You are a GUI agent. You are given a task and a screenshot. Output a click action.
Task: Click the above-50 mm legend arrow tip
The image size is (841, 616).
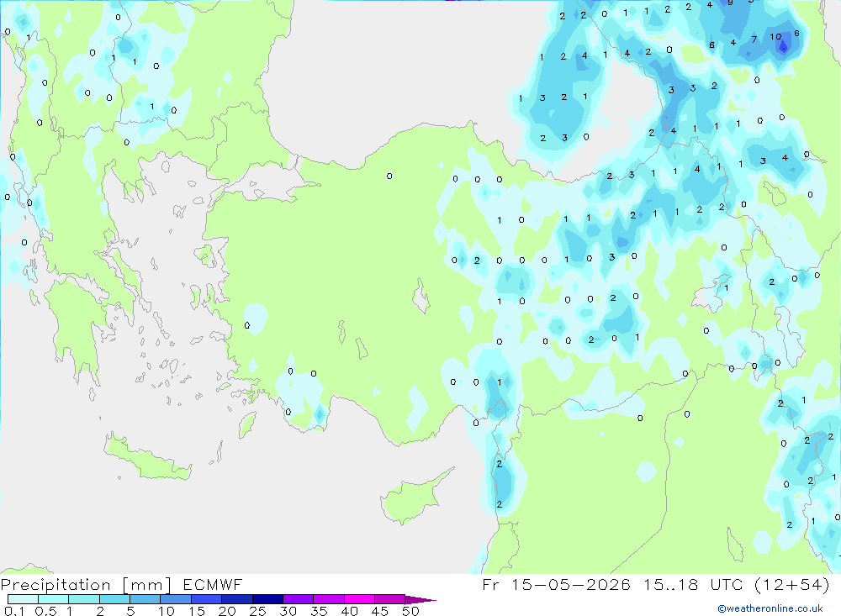(420, 600)
